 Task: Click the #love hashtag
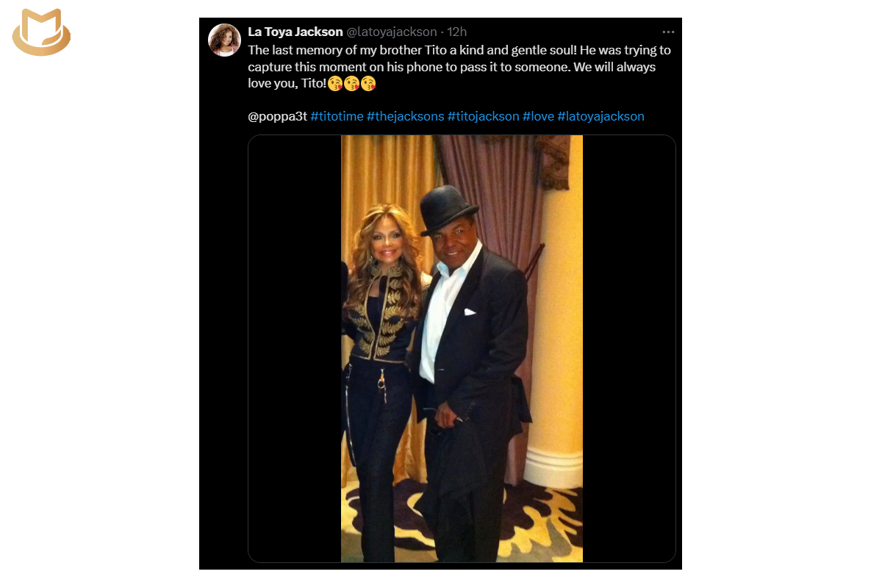[x=538, y=116]
